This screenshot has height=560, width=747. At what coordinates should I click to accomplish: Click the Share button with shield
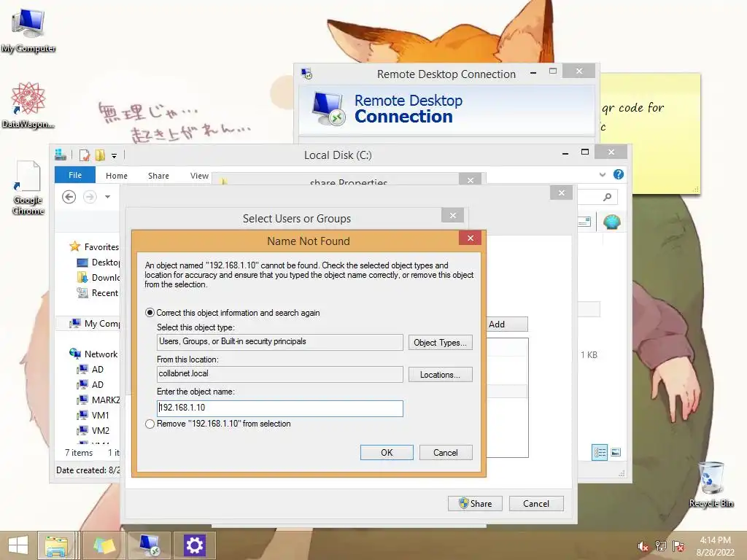pyautogui.click(x=475, y=503)
